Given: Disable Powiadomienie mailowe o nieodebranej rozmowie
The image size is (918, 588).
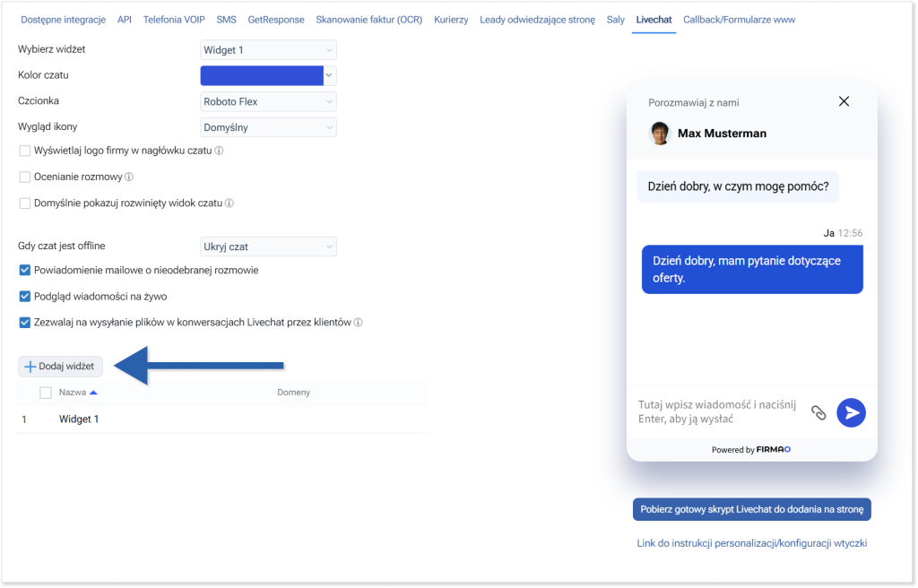Looking at the screenshot, I should click(25, 271).
